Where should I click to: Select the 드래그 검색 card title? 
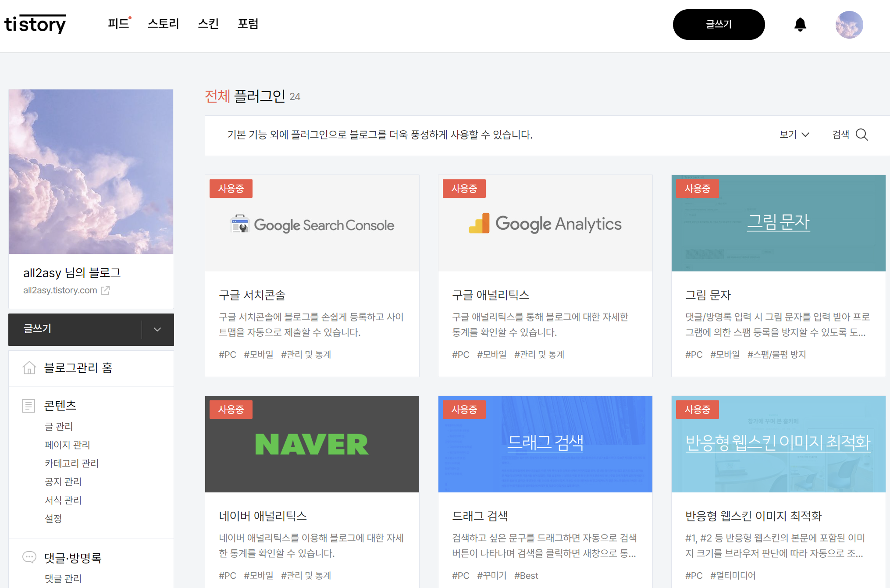coord(480,516)
